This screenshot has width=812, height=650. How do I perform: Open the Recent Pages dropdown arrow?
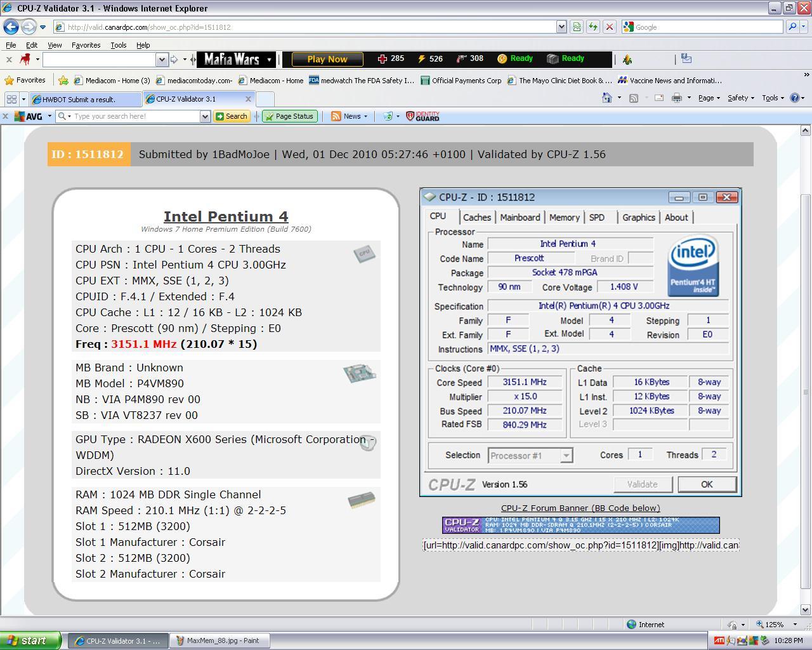pyautogui.click(x=43, y=27)
